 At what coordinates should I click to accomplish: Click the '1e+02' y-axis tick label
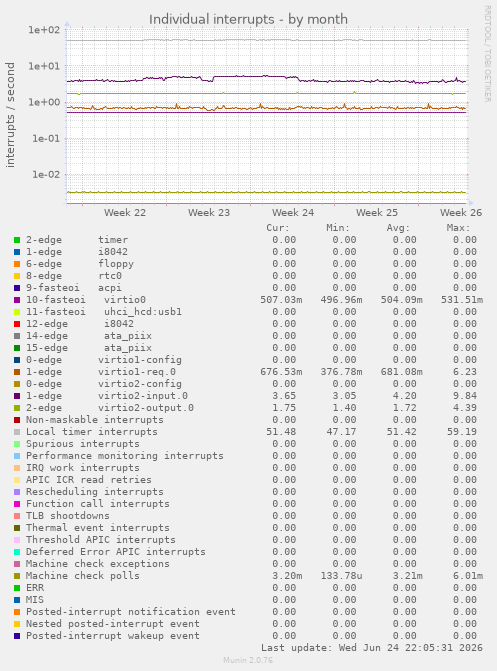point(44,30)
